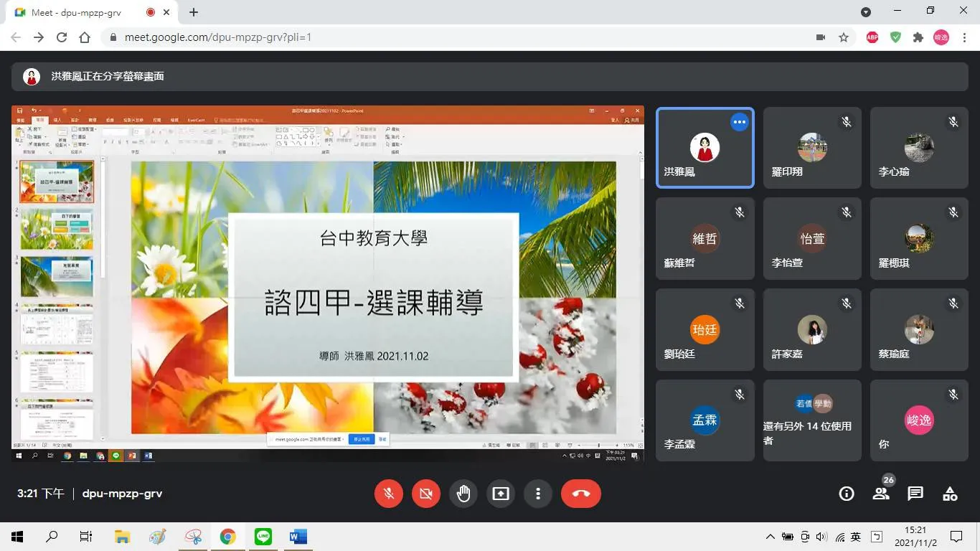Click the address bar with the meet.google.com URL
The image size is (980, 551).
click(459, 37)
